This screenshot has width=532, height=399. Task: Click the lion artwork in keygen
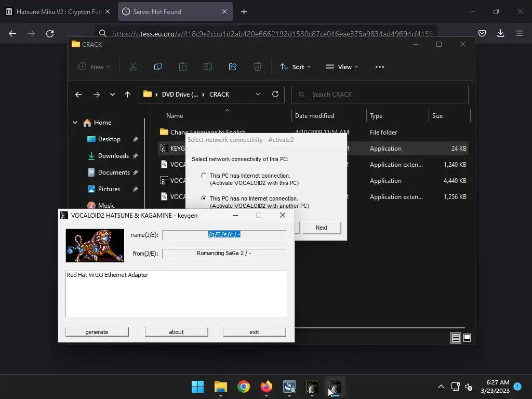95,246
